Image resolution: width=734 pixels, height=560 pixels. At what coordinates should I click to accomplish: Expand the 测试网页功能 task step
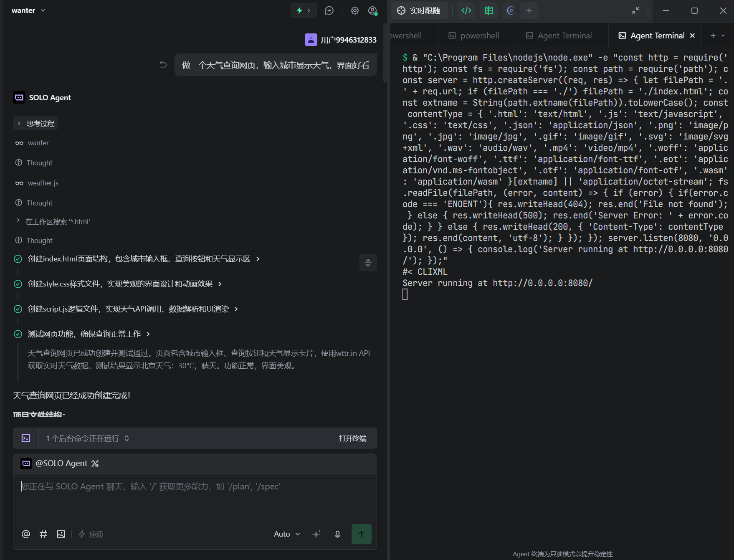click(89, 334)
